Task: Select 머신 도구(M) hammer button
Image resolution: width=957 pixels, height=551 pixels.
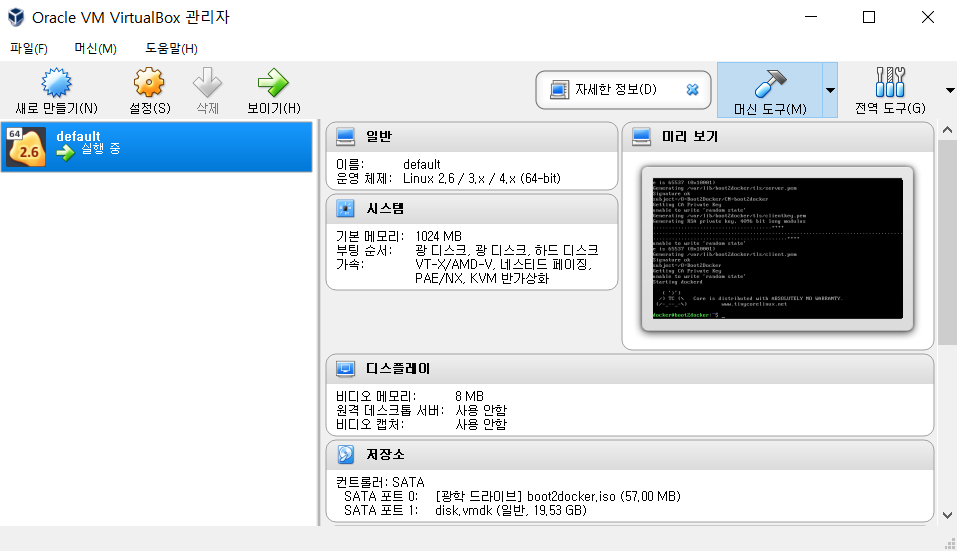Action: (x=770, y=90)
